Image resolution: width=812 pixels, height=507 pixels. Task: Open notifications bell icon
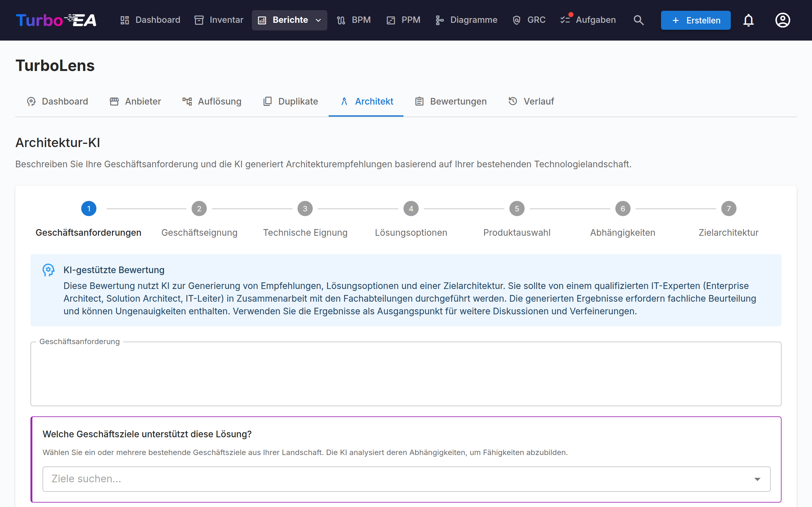tap(749, 20)
